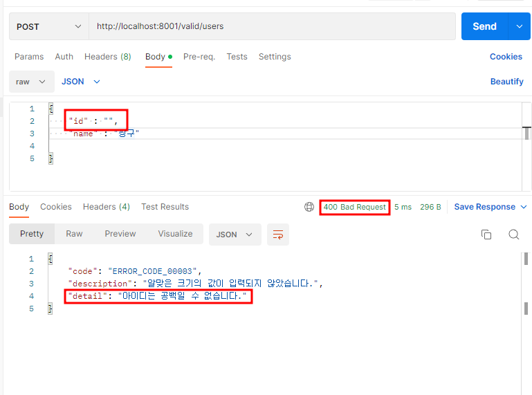Select the Raw view

coord(74,234)
